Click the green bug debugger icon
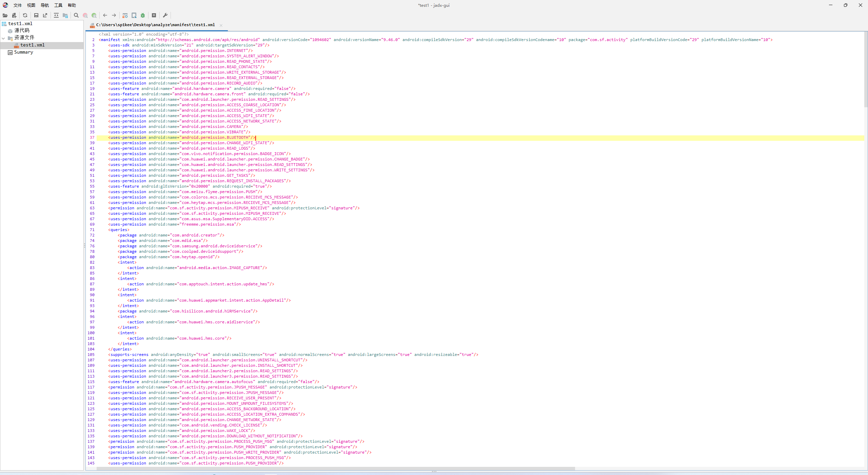This screenshot has height=475, width=868. [143, 15]
